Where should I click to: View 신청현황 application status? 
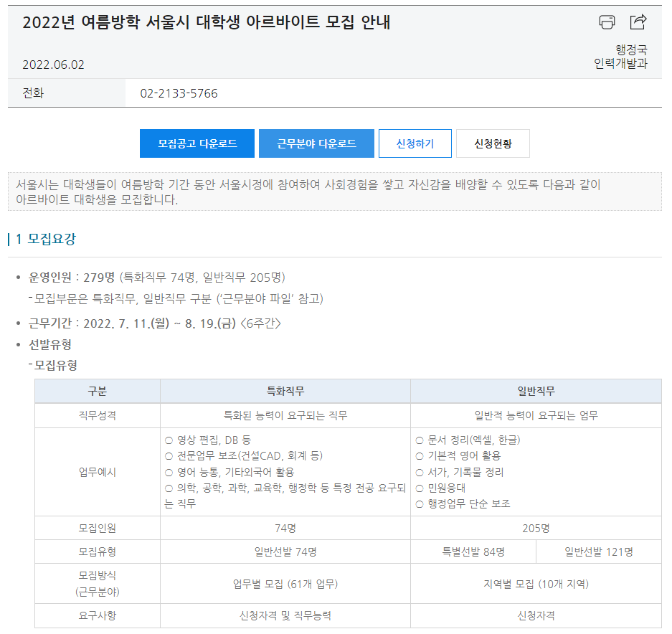[493, 143]
